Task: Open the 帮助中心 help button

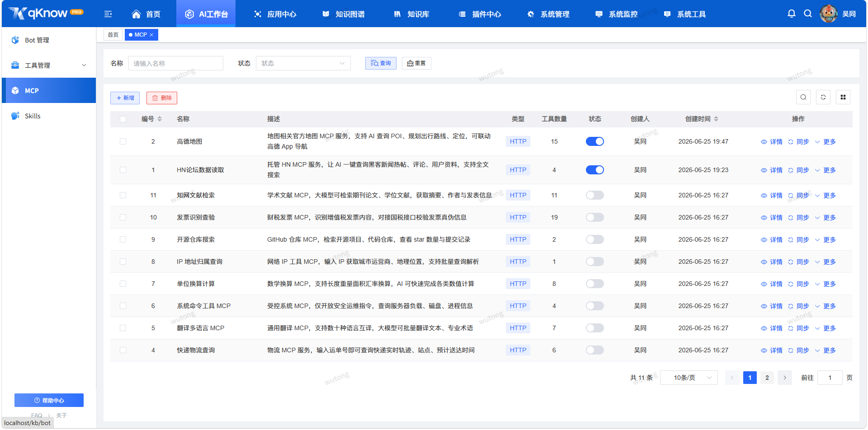Action: (49, 400)
